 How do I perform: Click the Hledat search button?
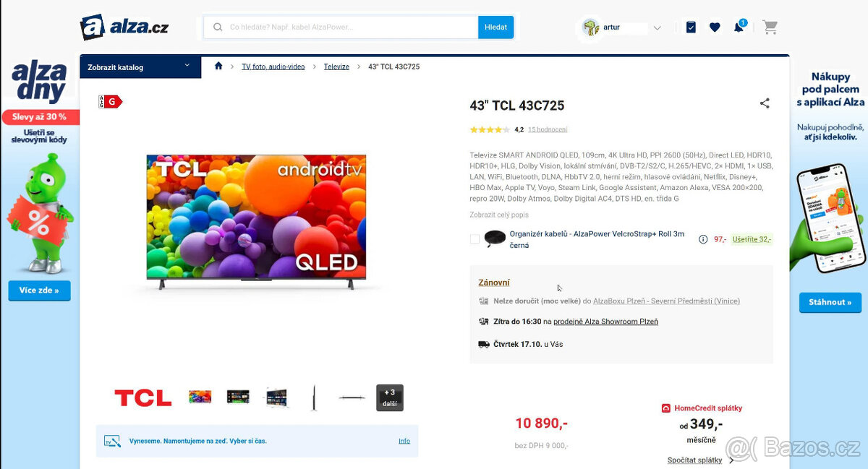pos(495,27)
